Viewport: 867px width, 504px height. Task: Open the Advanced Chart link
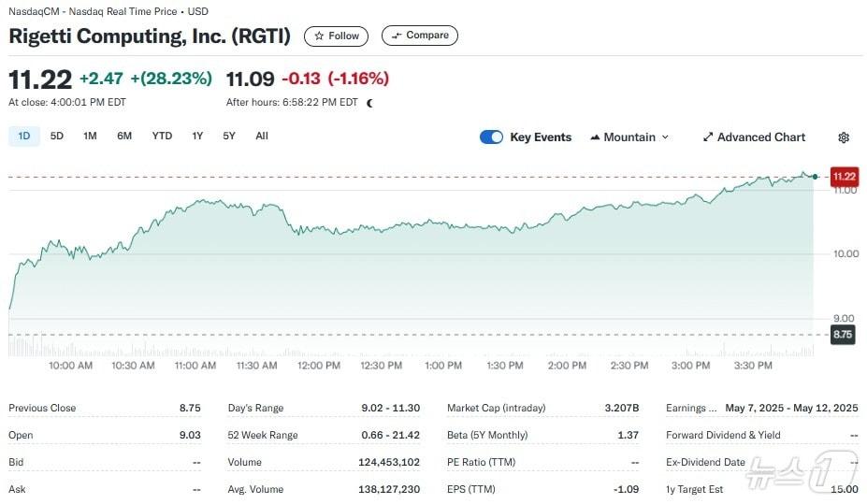(760, 137)
